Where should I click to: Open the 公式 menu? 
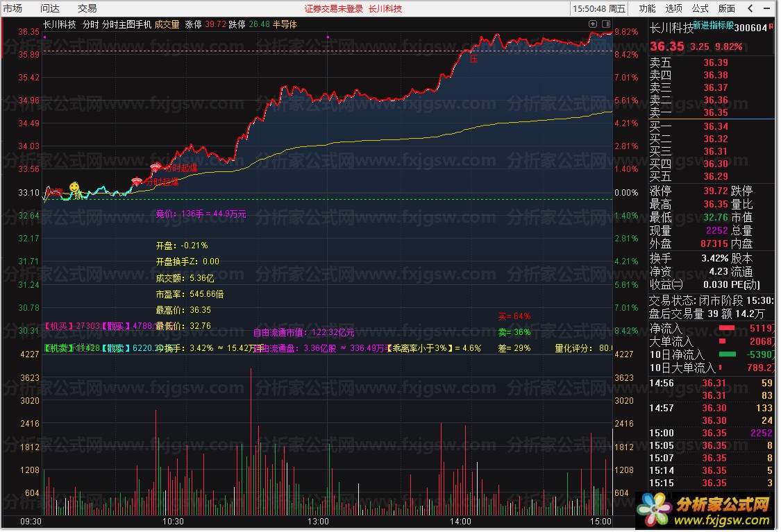[700, 8]
